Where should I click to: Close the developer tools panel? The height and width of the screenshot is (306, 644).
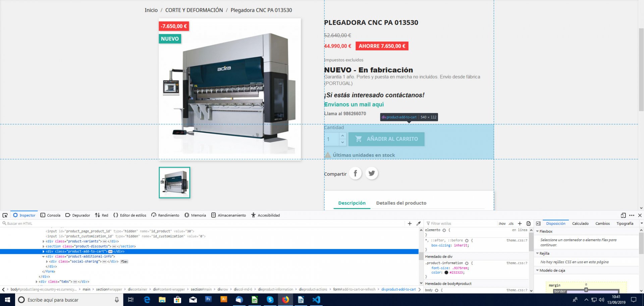[x=640, y=215]
